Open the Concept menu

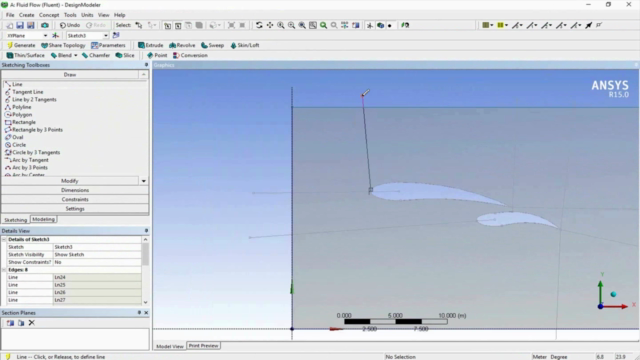click(49, 15)
